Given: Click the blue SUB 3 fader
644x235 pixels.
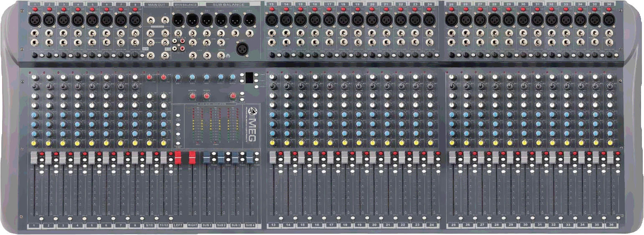Looking at the screenshot, I should (x=235, y=158).
